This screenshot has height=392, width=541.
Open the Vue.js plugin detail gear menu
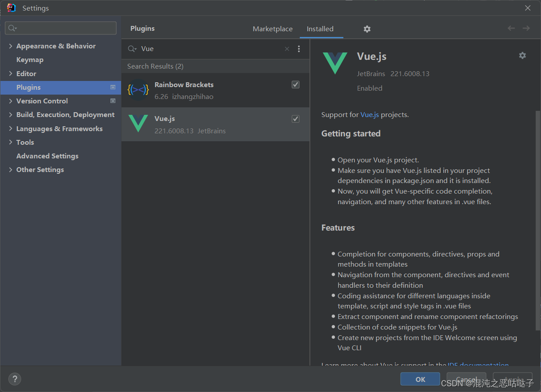click(x=523, y=55)
